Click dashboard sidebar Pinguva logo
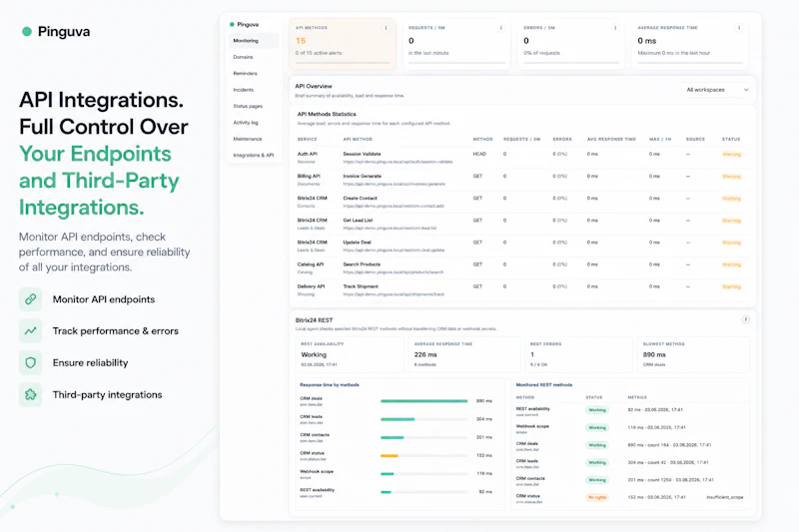 244,24
